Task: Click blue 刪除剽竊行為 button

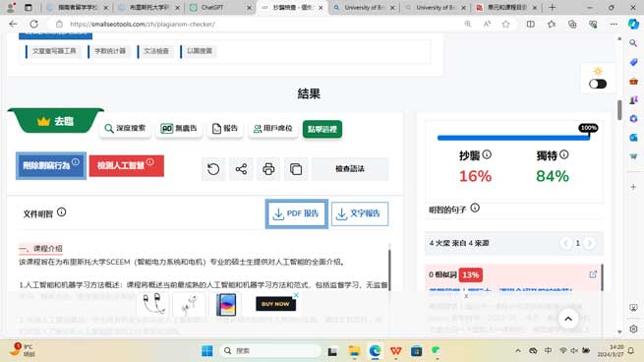Action: click(51, 165)
